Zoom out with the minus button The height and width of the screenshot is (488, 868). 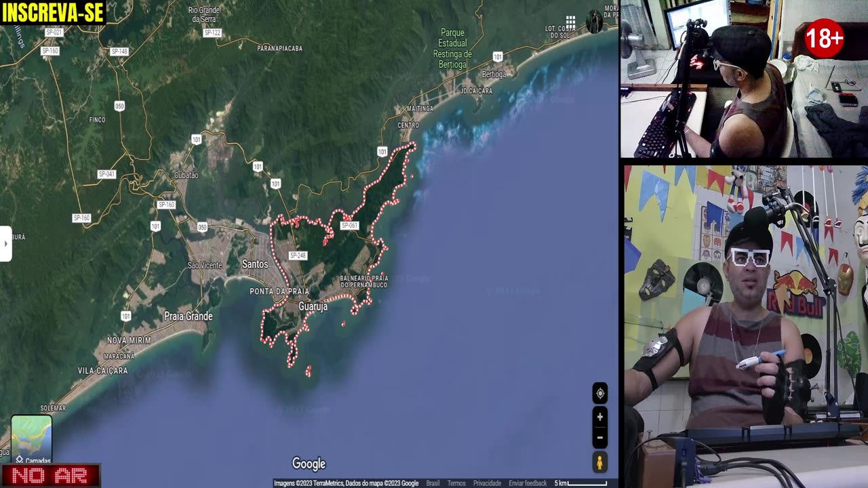[599, 437]
